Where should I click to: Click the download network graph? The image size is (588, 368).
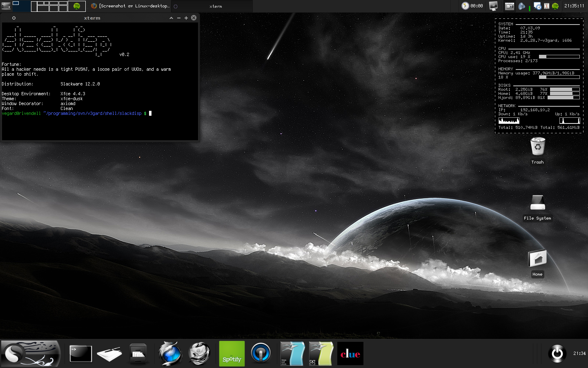click(x=509, y=121)
